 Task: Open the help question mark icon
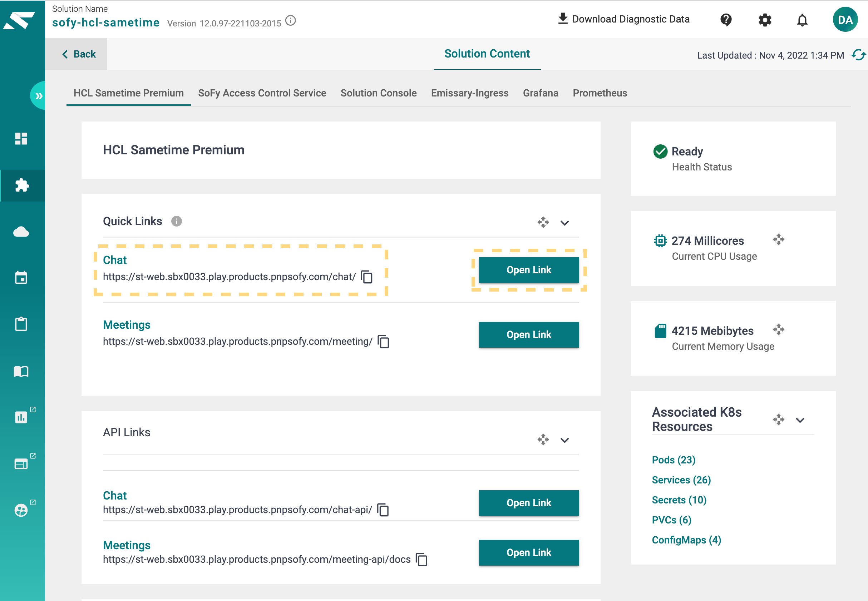click(x=726, y=19)
